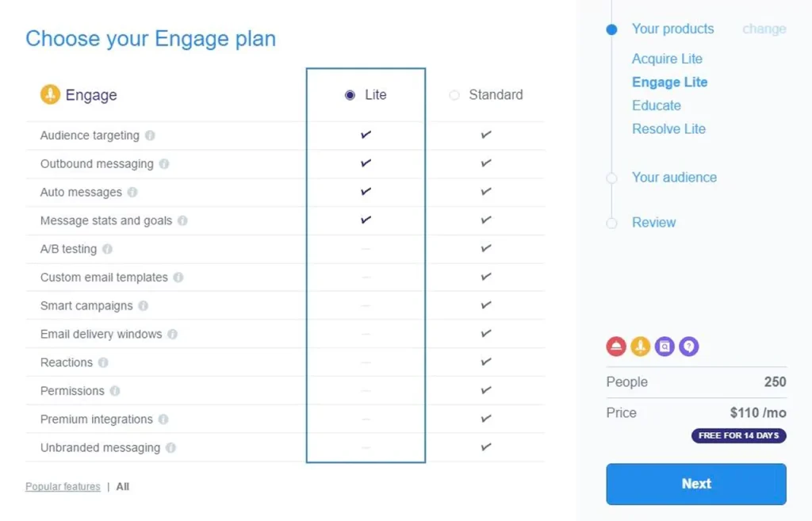Show Popular features list

pyautogui.click(x=63, y=487)
